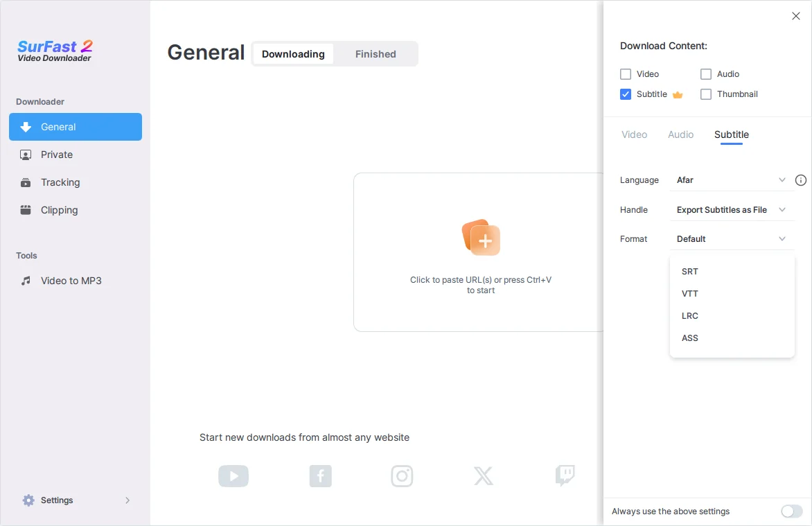Click the Clipping clapperboard icon
Image resolution: width=812 pixels, height=526 pixels.
pos(26,210)
